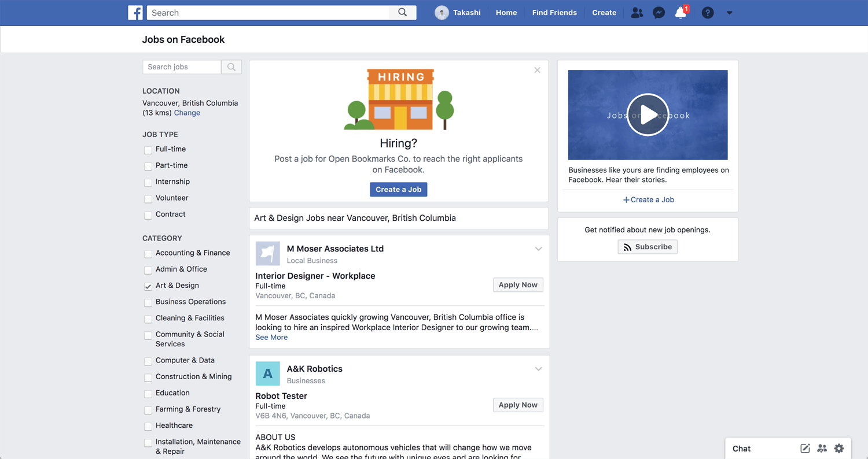Change the job location
The width and height of the screenshot is (868, 459).
[187, 113]
